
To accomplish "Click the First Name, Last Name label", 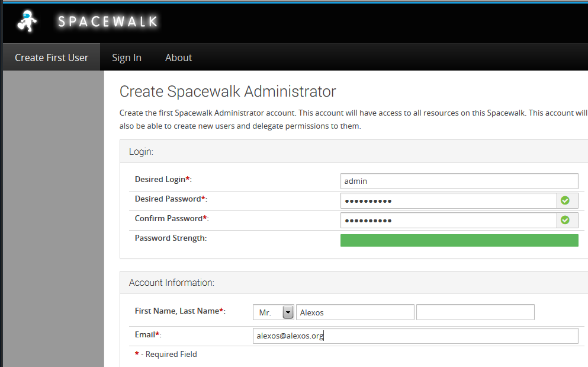I will [180, 311].
